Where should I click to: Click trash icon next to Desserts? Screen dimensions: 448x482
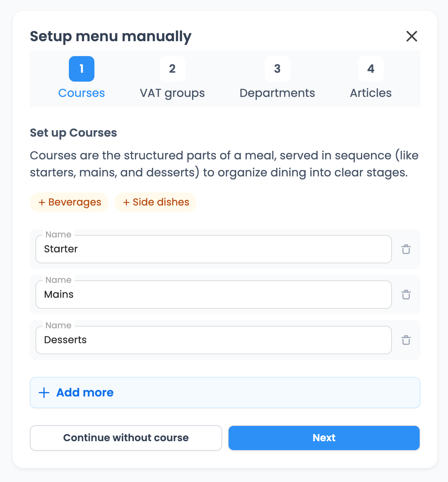point(406,340)
